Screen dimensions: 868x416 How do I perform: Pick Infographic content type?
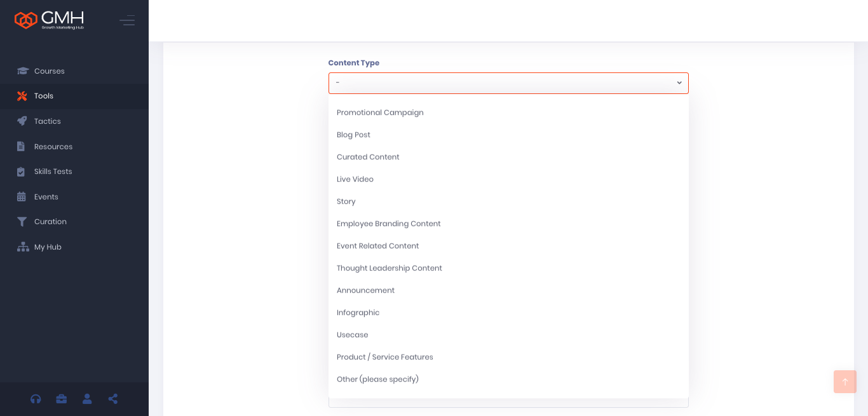pyautogui.click(x=508, y=312)
